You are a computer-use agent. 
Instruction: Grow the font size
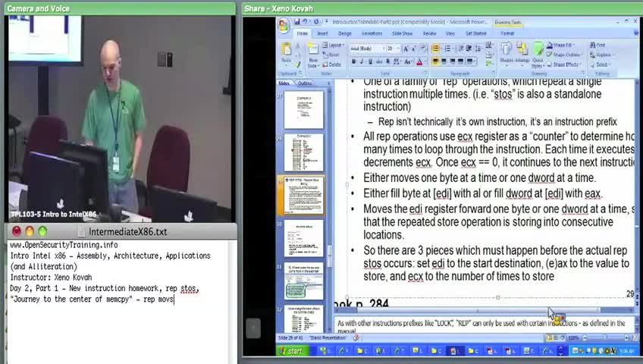[406, 49]
